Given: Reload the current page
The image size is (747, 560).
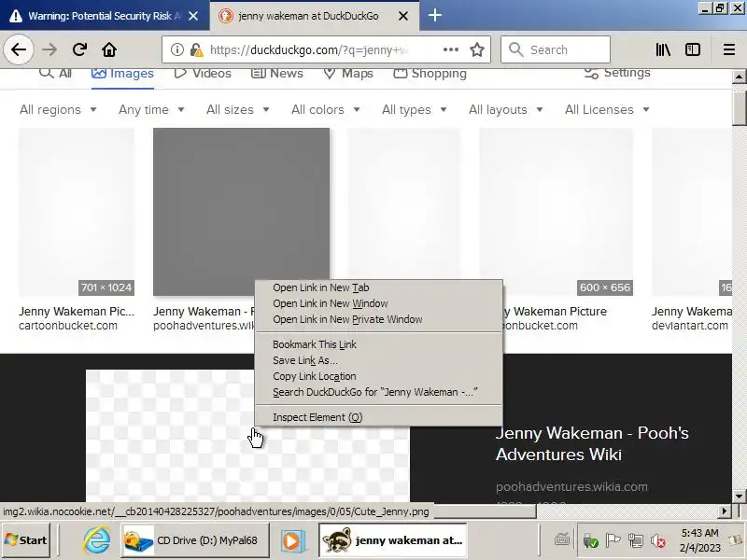Looking at the screenshot, I should coord(79,49).
